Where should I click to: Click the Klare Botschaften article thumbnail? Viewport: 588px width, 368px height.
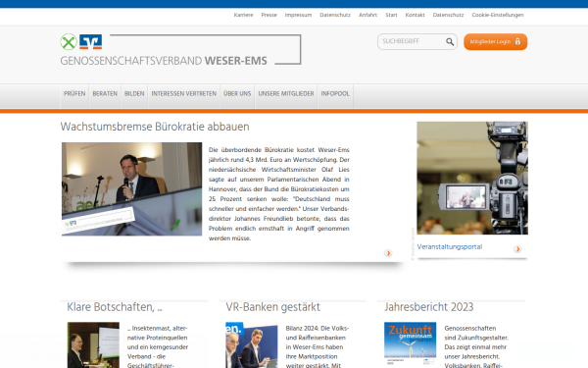(93, 345)
